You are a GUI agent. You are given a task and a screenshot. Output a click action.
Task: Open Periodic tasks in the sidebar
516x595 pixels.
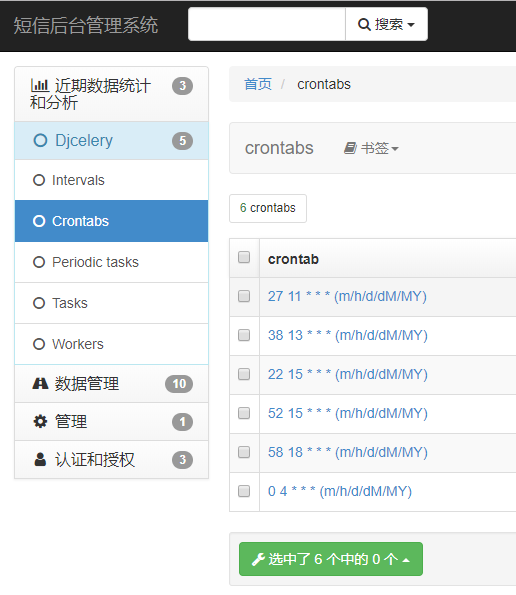[112, 262]
